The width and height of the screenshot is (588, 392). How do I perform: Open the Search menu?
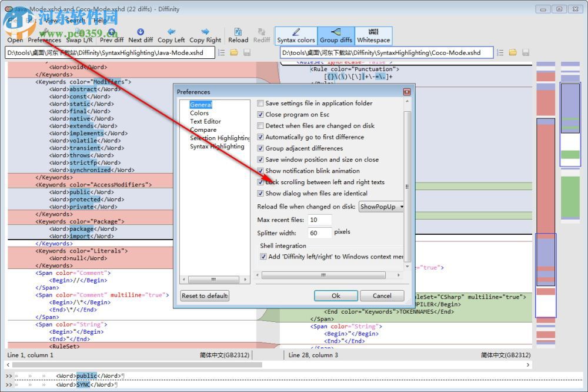pyautogui.click(x=75, y=20)
